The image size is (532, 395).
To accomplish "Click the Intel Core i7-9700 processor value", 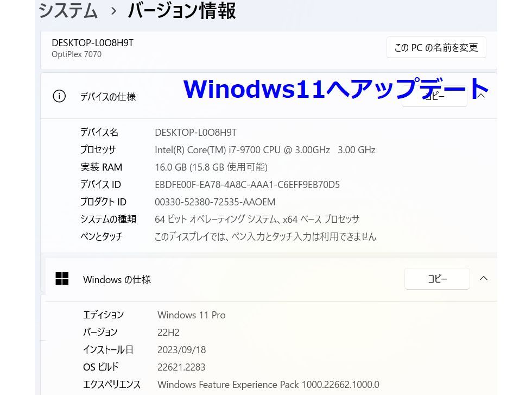I will point(265,150).
